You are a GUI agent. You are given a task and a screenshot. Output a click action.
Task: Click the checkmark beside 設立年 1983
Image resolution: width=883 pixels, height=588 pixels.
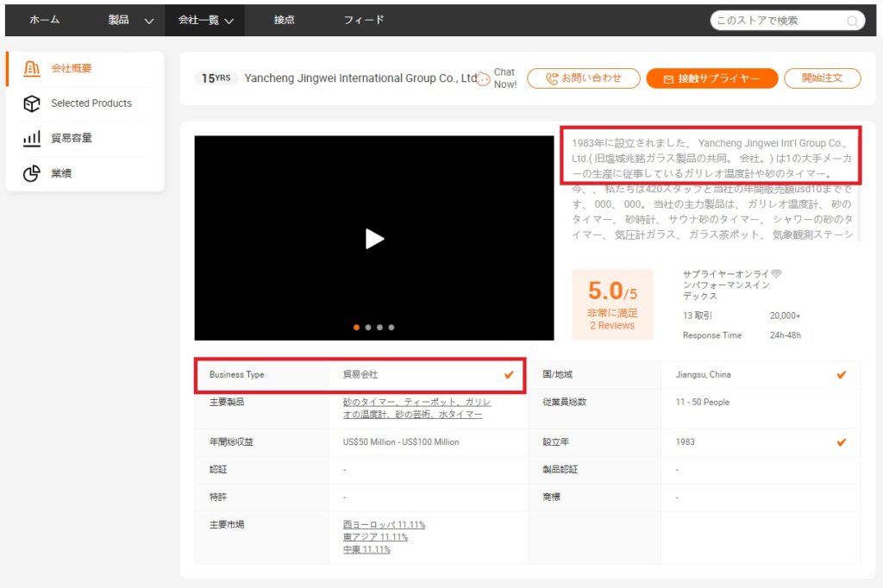pos(842,442)
